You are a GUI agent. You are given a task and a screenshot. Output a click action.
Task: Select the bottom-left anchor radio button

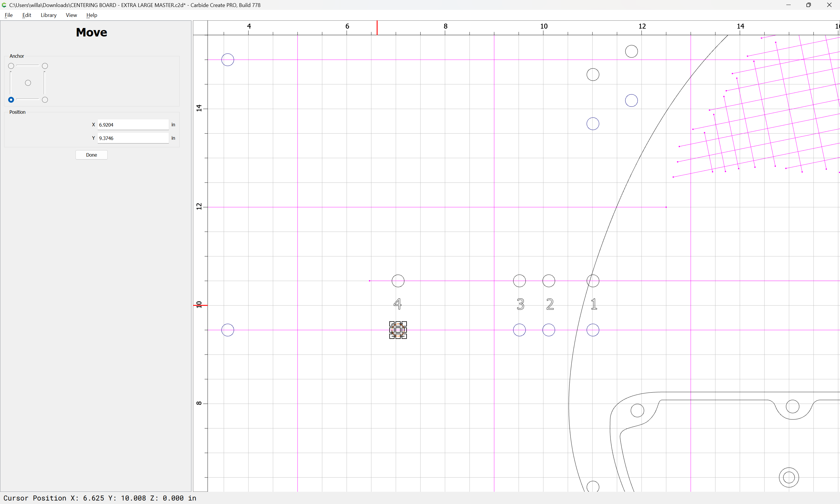(11, 100)
